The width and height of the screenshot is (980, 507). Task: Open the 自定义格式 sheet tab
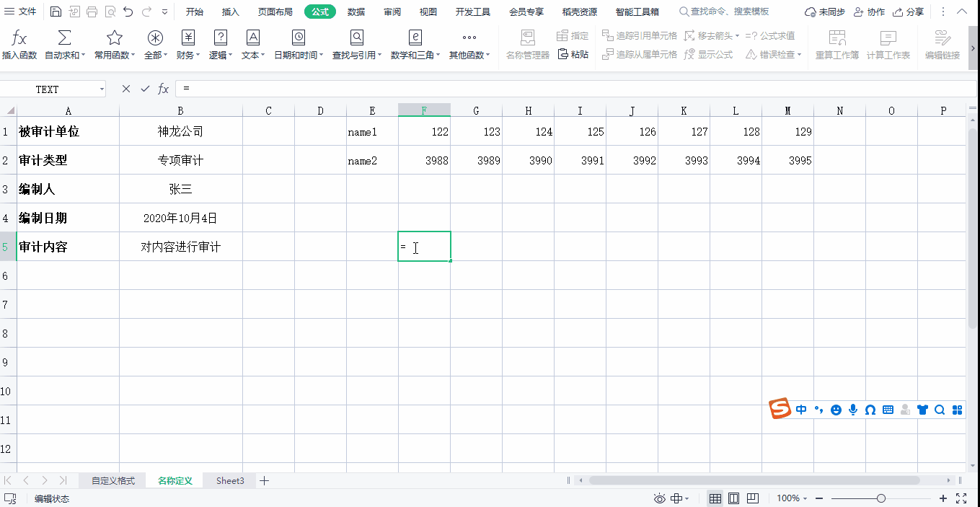(112, 480)
